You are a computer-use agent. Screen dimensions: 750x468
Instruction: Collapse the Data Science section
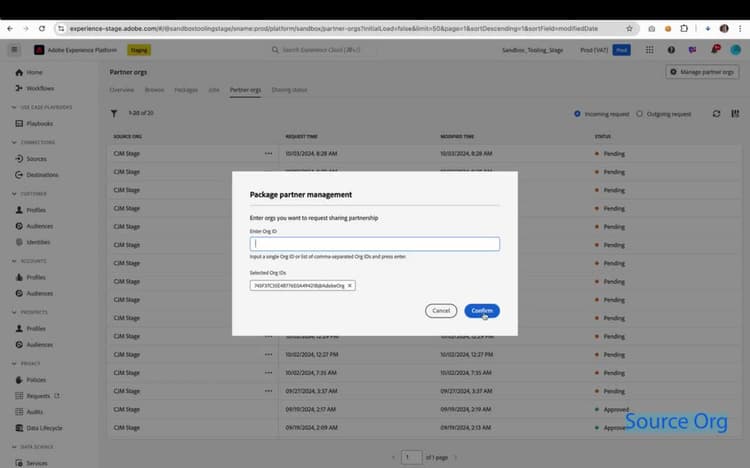[x=13, y=447]
